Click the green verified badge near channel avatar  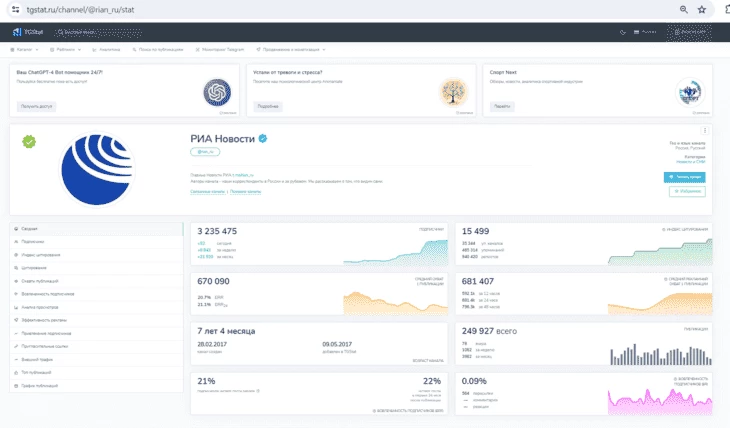coord(29,142)
